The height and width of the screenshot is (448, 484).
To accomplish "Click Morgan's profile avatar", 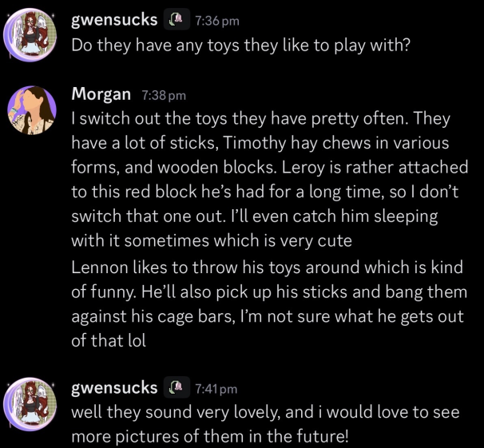I will [31, 109].
